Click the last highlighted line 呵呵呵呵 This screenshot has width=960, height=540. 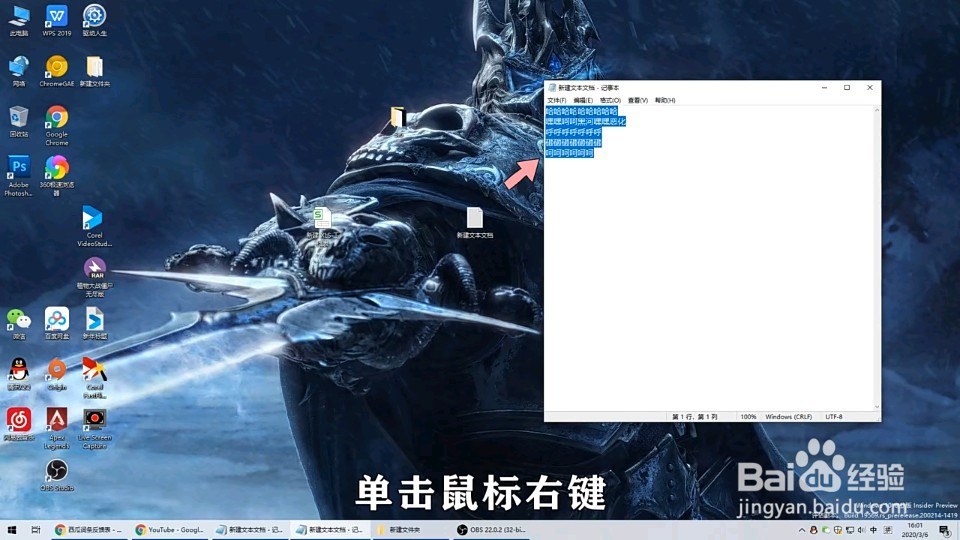point(569,153)
